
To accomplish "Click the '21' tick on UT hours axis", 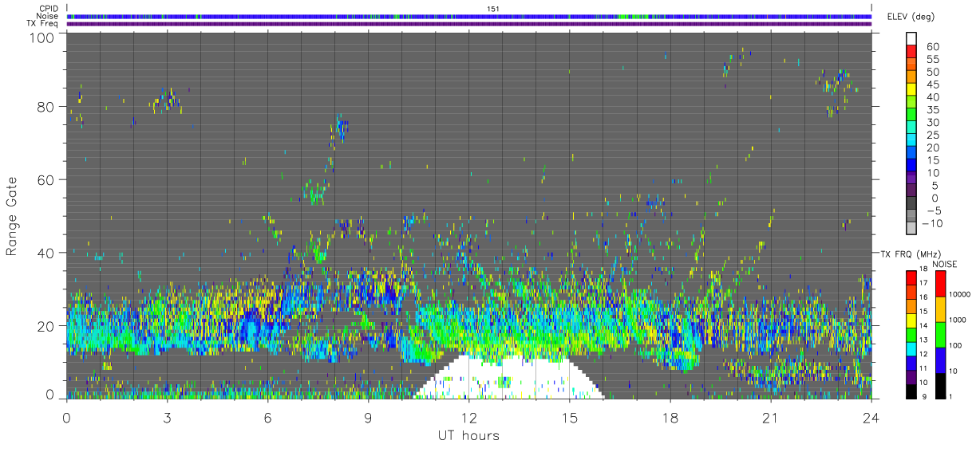I will pyautogui.click(x=771, y=417).
